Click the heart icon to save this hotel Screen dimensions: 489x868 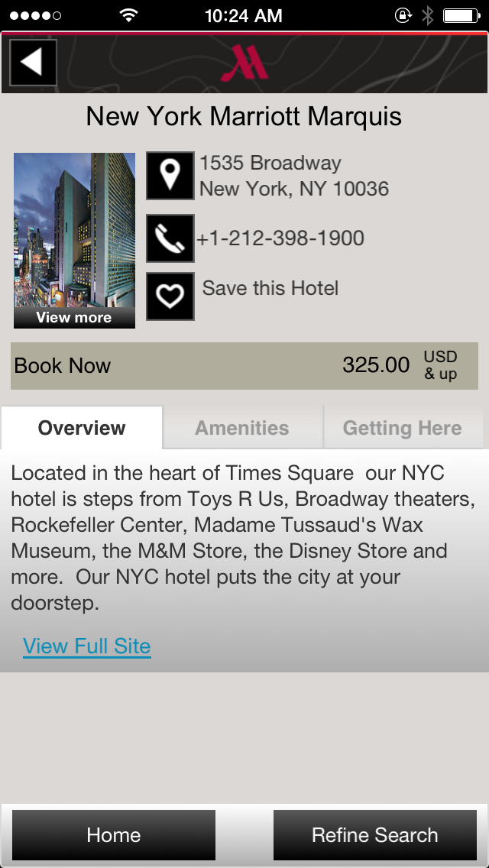(x=170, y=296)
